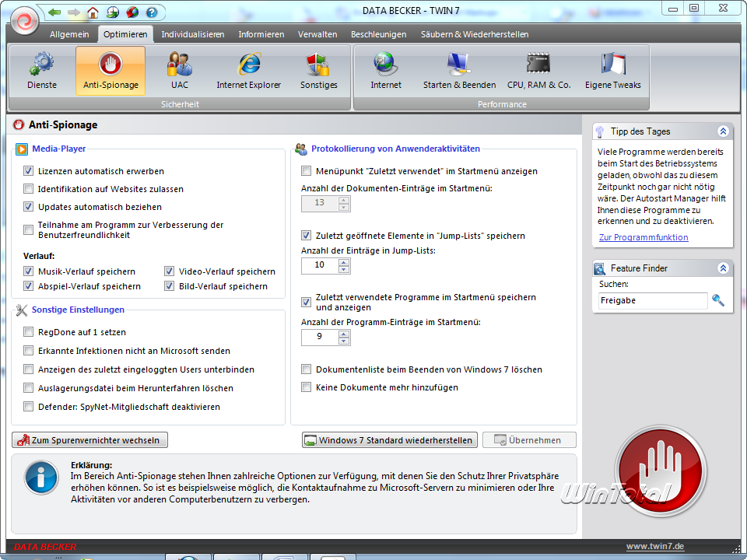This screenshot has height=560, width=747.
Task: Toggle Bild-Verlauf speichern checkbox
Action: tap(169, 286)
